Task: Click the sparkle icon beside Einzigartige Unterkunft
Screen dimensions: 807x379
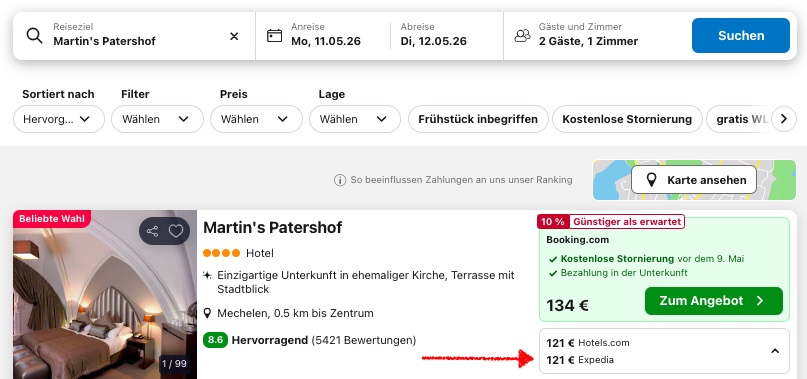Action: pos(207,275)
